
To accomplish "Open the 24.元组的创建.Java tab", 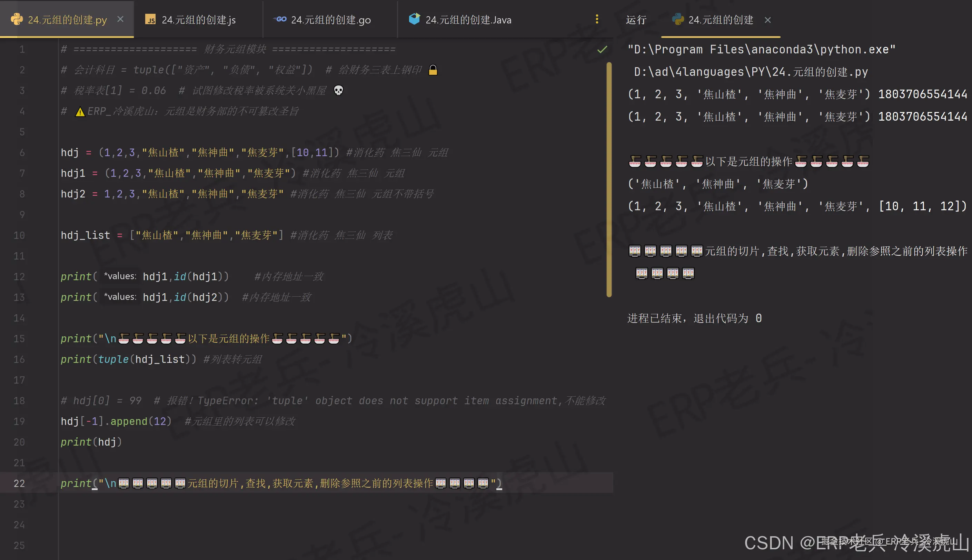I will (468, 20).
